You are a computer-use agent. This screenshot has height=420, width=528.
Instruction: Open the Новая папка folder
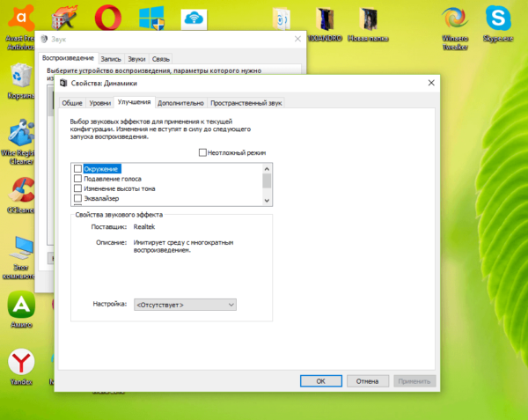(x=368, y=24)
